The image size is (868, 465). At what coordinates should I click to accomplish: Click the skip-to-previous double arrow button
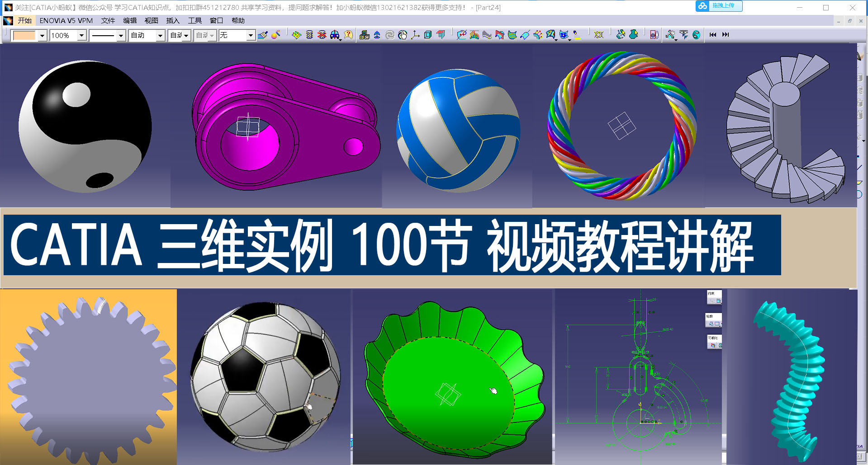pos(713,35)
